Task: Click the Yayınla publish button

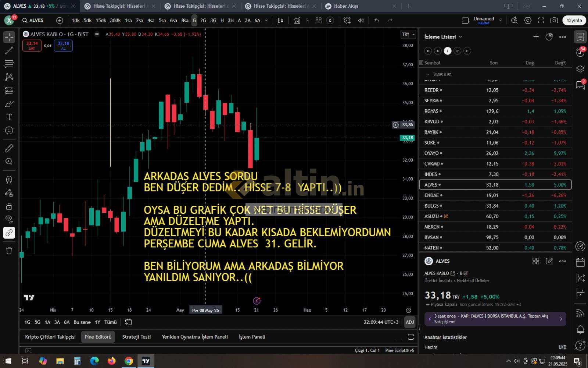Action: [x=574, y=21]
